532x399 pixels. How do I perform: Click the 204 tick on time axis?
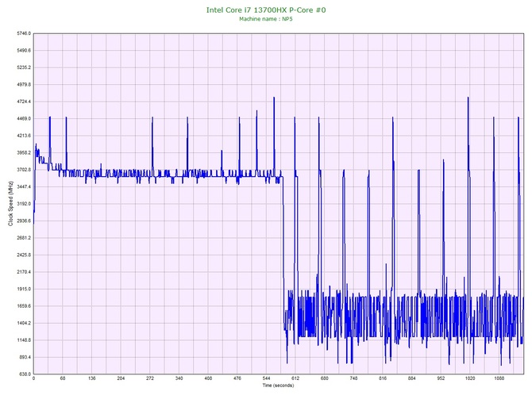(121, 378)
